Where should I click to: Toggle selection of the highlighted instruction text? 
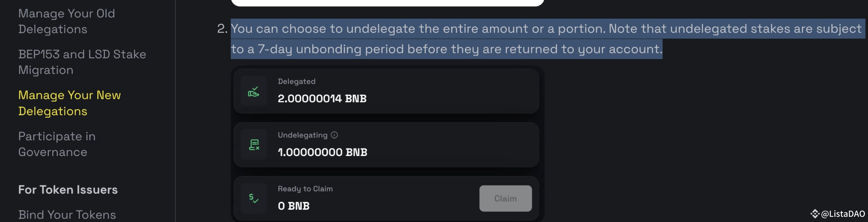546,38
